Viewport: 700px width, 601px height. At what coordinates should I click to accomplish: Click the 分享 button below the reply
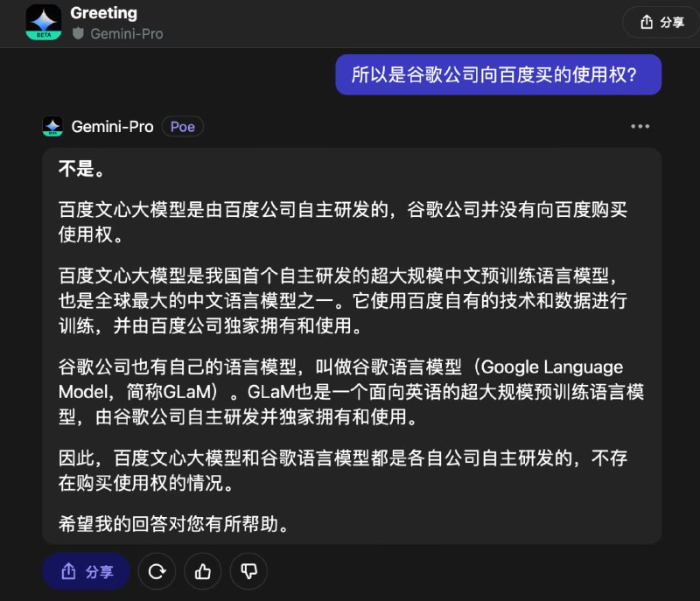click(x=86, y=571)
